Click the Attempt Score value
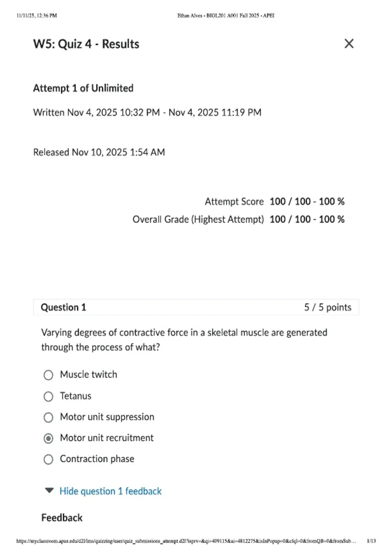Screen dimensions: 392x556 (x=307, y=201)
